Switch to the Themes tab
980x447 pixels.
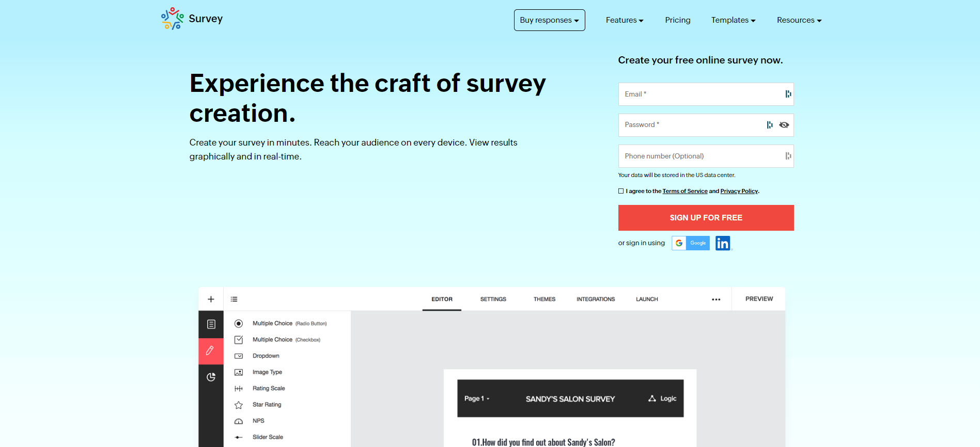click(545, 299)
